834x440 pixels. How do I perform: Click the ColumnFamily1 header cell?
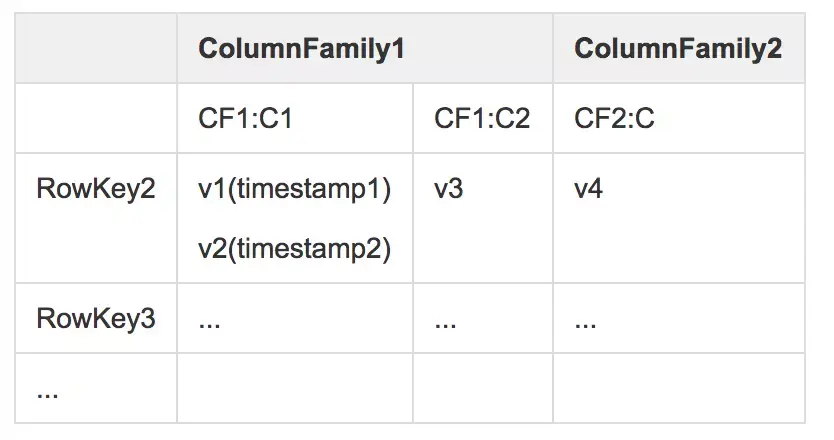[301, 48]
